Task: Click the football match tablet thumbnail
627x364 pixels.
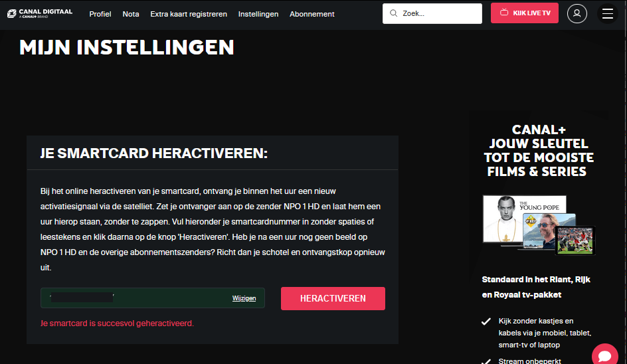Action: pyautogui.click(x=575, y=240)
